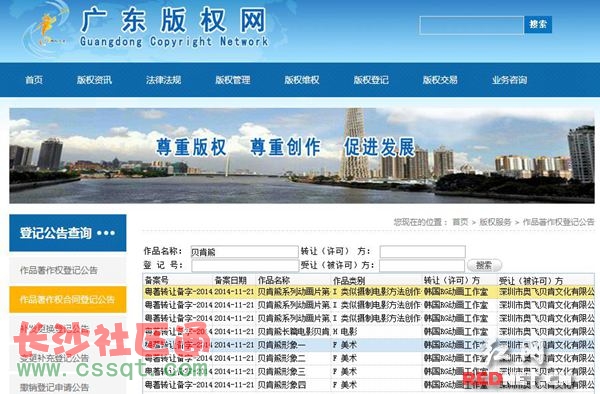
Task: Open the 版权交易 navigation item
Action: (440, 80)
